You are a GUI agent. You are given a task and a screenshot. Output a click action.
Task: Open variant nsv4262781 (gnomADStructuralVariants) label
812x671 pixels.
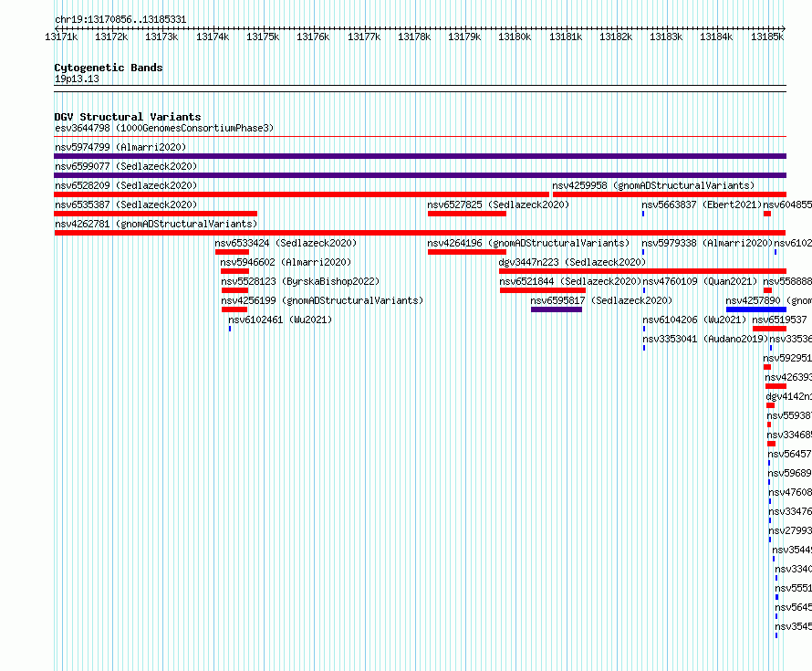(156, 224)
